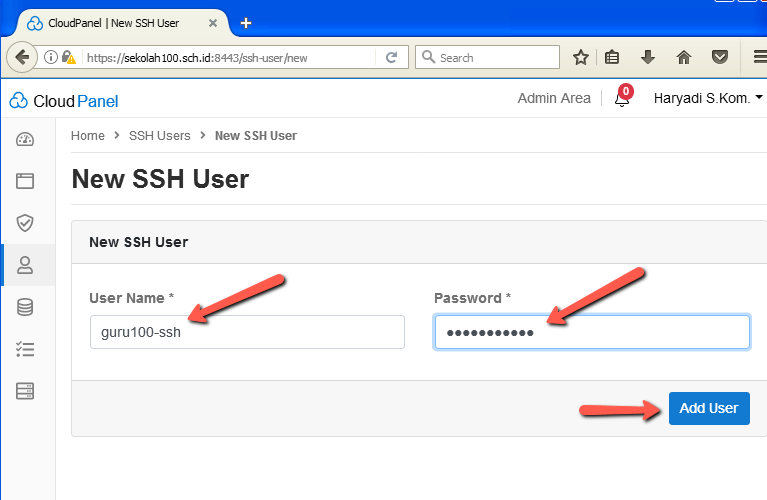Image resolution: width=767 pixels, height=500 pixels.
Task: Go to Firefox home page icon
Action: (684, 58)
